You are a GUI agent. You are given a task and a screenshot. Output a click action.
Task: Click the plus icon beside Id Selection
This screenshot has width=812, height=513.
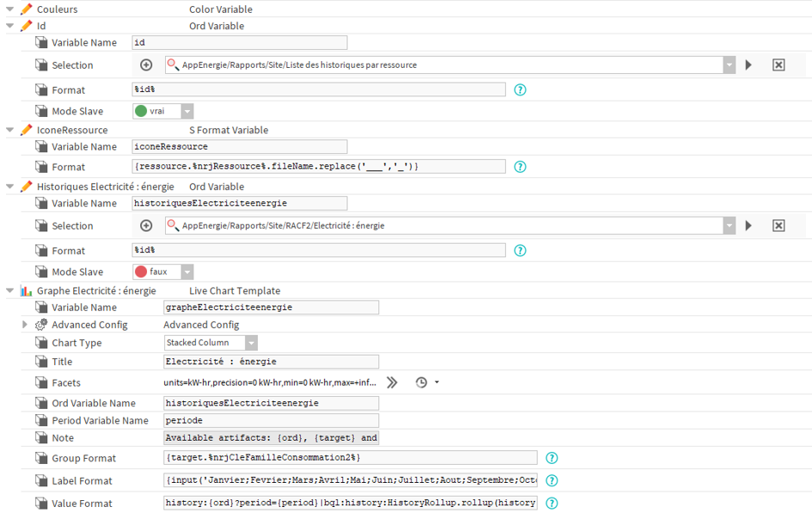click(146, 64)
